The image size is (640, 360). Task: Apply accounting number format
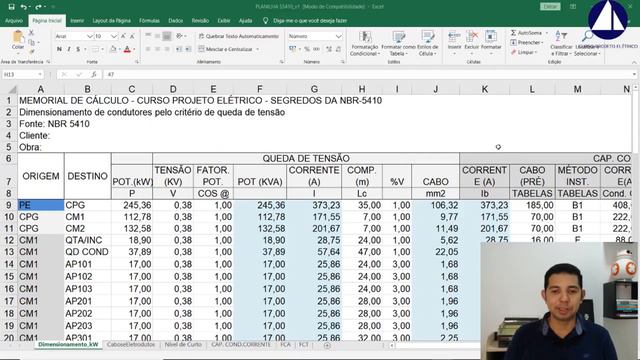[292, 49]
